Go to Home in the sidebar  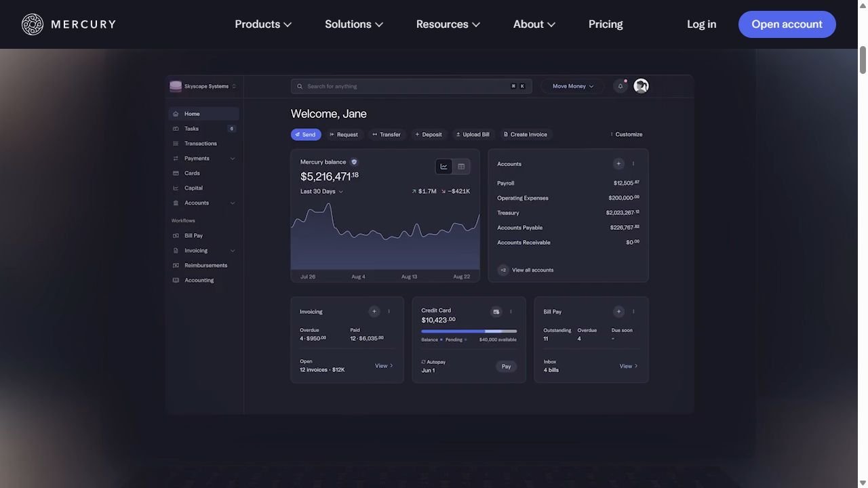click(x=203, y=114)
